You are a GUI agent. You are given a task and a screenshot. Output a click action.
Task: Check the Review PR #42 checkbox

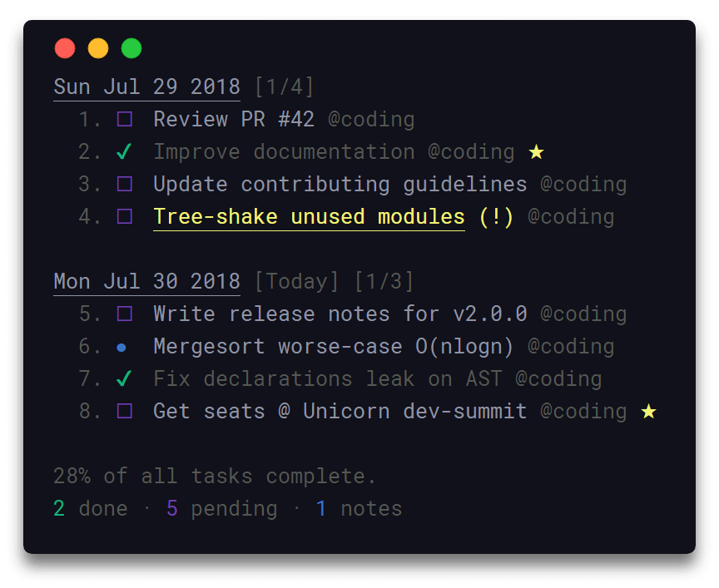pyautogui.click(x=124, y=120)
